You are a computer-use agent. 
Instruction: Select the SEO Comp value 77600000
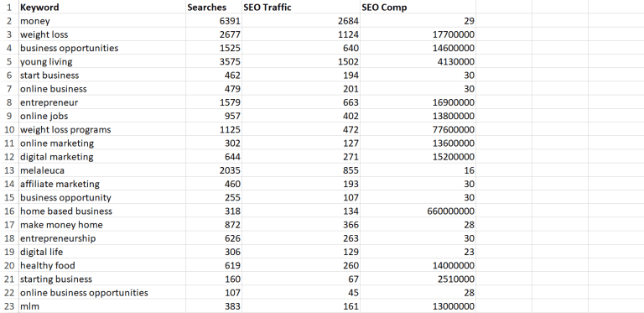[x=418, y=129]
